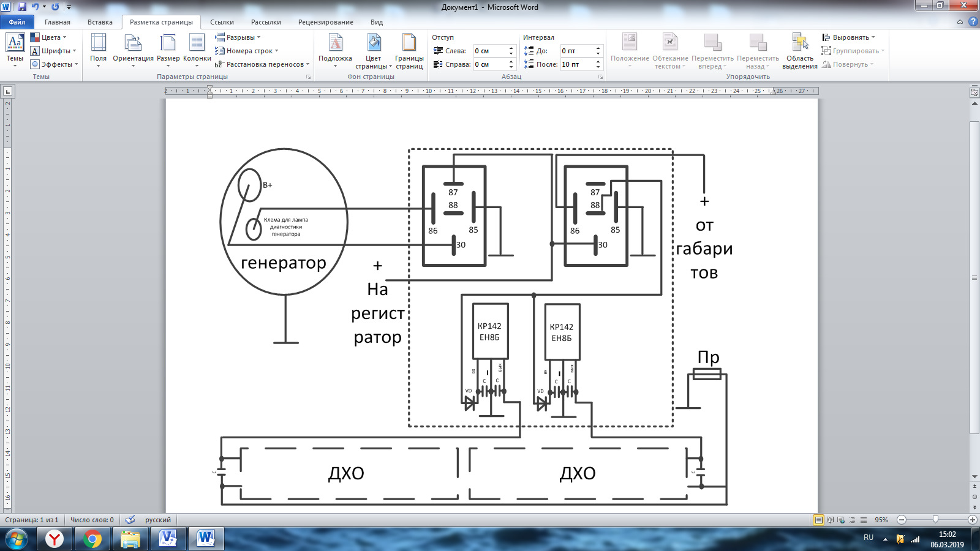This screenshot has height=551, width=980.
Task: Switch to View (Вид) tab
Action: (x=377, y=22)
